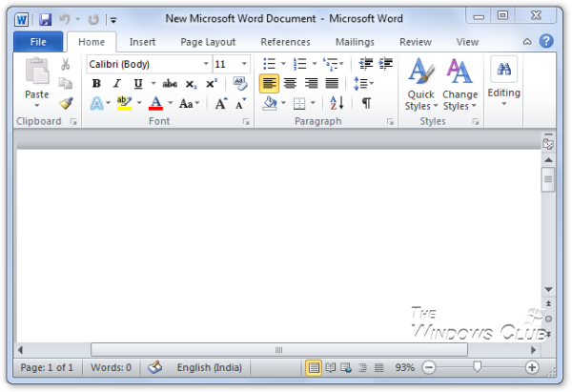Select the Home tab

click(x=92, y=42)
